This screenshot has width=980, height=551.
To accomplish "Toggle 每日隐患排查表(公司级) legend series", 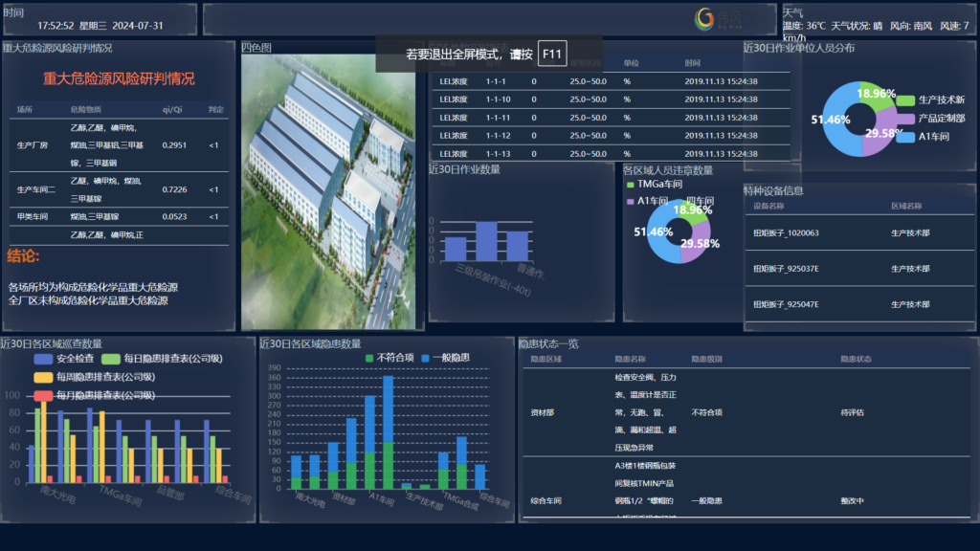I will pos(162,359).
